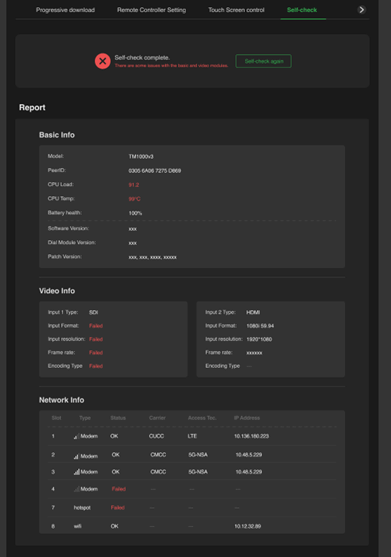The width and height of the screenshot is (391, 557).
Task: Click the CPU Temp value 99°C
Action: pos(134,199)
